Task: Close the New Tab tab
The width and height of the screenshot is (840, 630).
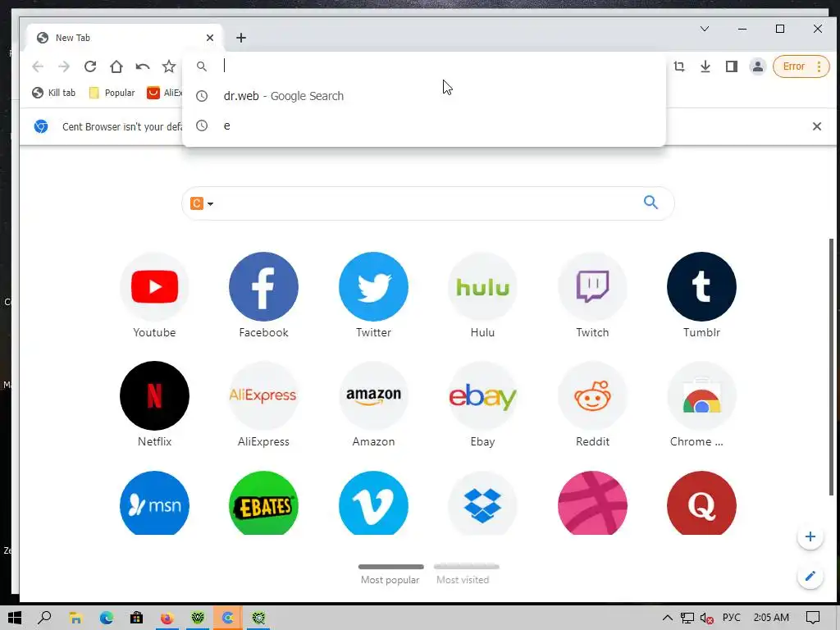Action: 210,38
